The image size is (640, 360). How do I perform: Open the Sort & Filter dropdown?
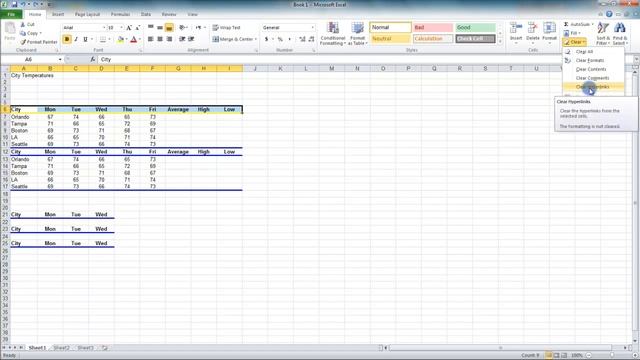603,33
